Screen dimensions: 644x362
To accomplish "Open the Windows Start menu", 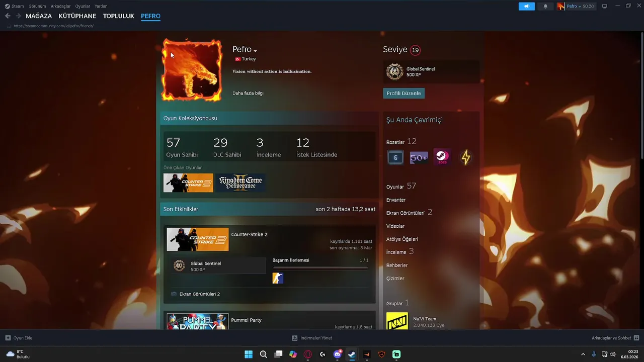I will click(249, 354).
